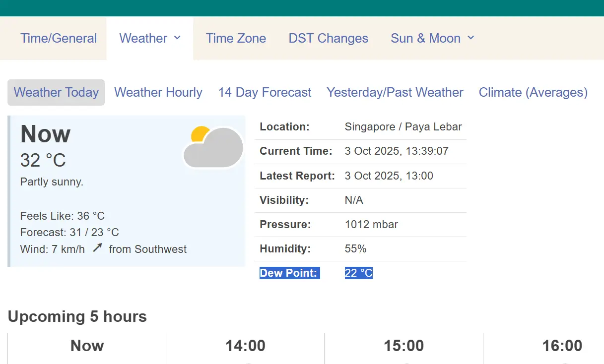Expand the Weather menu chevron

point(177,38)
